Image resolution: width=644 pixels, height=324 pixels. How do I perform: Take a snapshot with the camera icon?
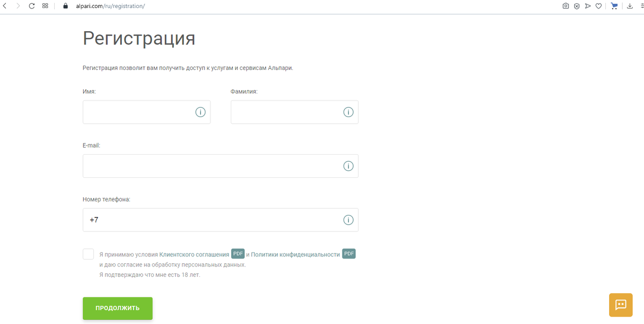[x=566, y=6]
